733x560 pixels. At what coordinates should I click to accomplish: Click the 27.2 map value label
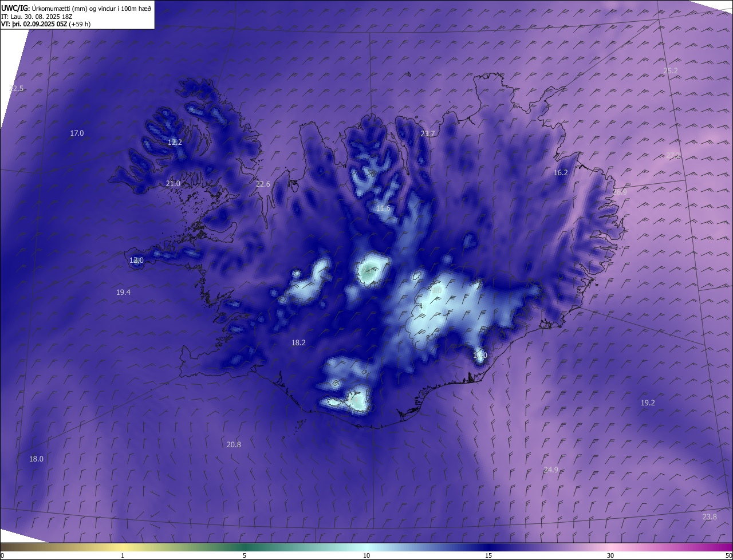click(x=673, y=156)
